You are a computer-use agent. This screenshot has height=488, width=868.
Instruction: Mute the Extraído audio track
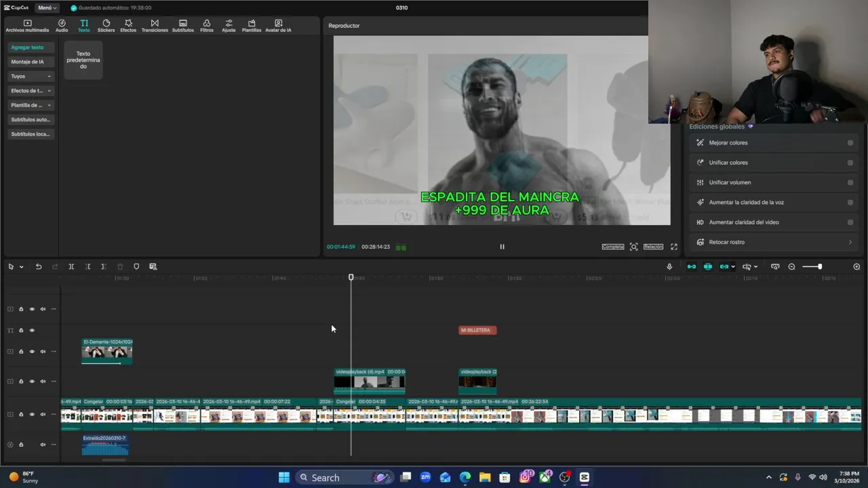pyautogui.click(x=43, y=445)
